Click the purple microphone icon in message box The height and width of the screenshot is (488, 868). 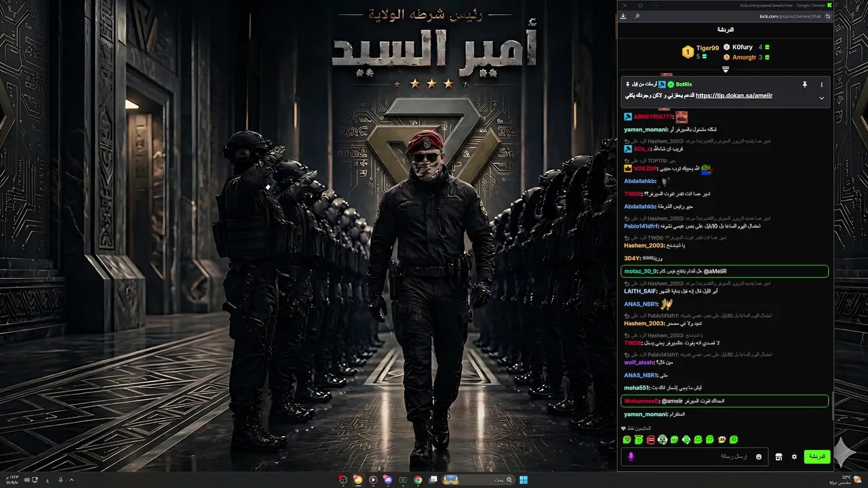click(631, 457)
